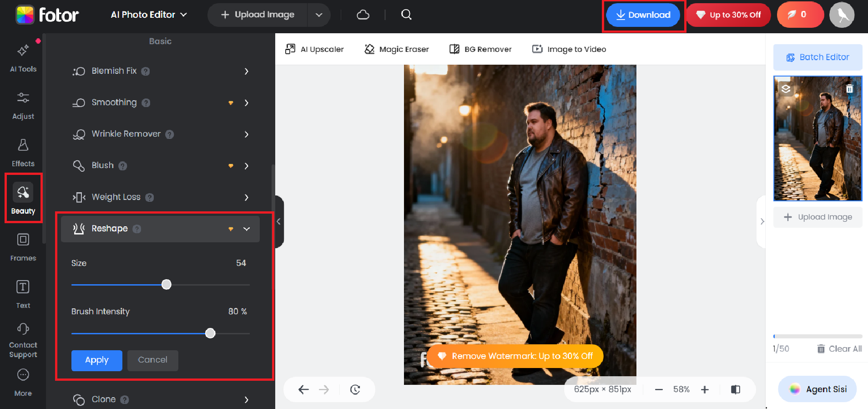
Task: Click the Smoothing help icon
Action: 146,103
